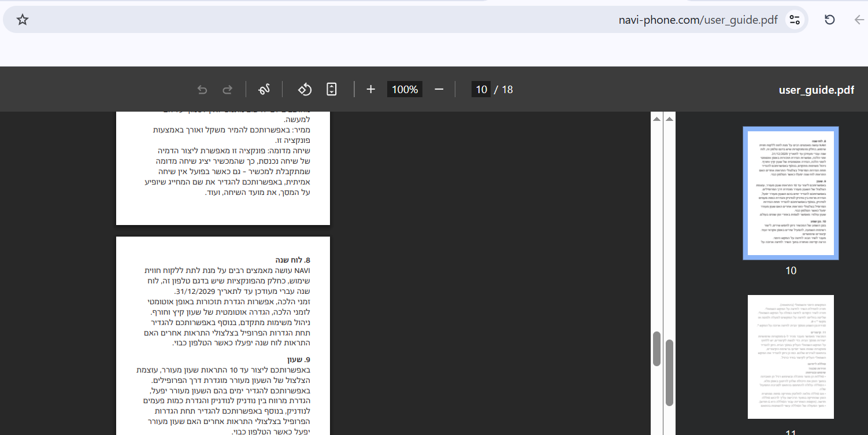Open site information controls in address bar

(x=795, y=20)
